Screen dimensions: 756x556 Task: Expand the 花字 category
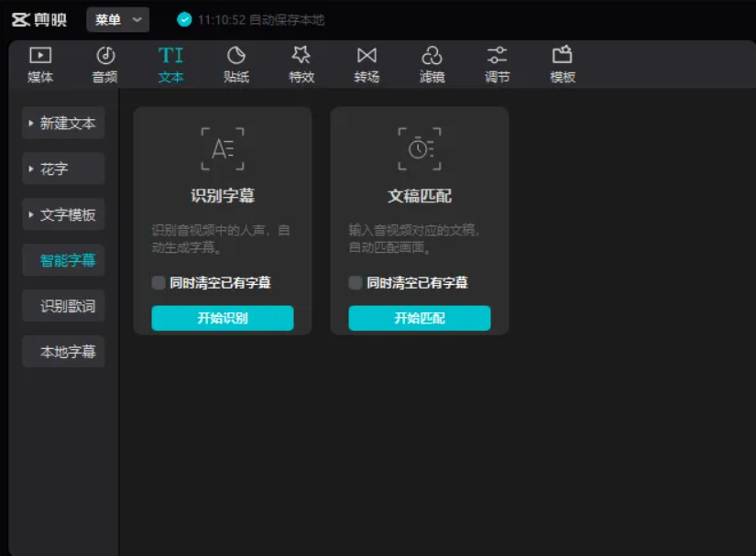[63, 169]
